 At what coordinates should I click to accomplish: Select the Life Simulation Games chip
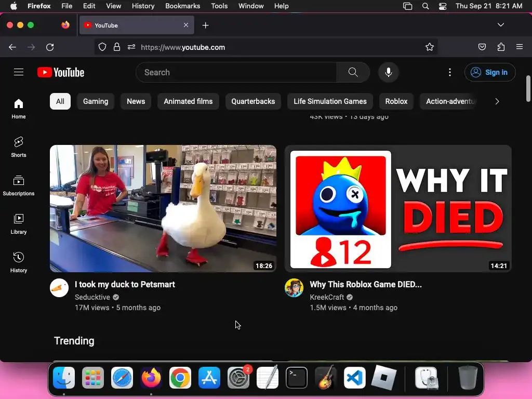point(330,101)
